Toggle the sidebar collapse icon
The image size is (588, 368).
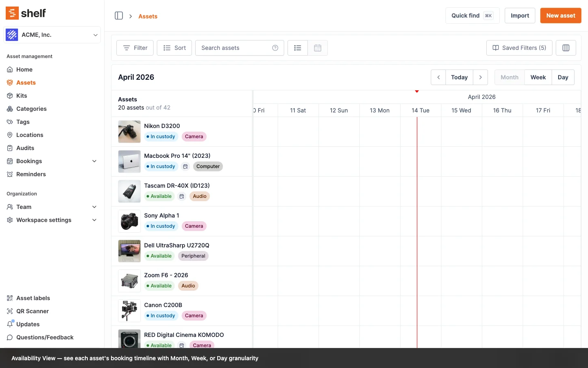(119, 16)
